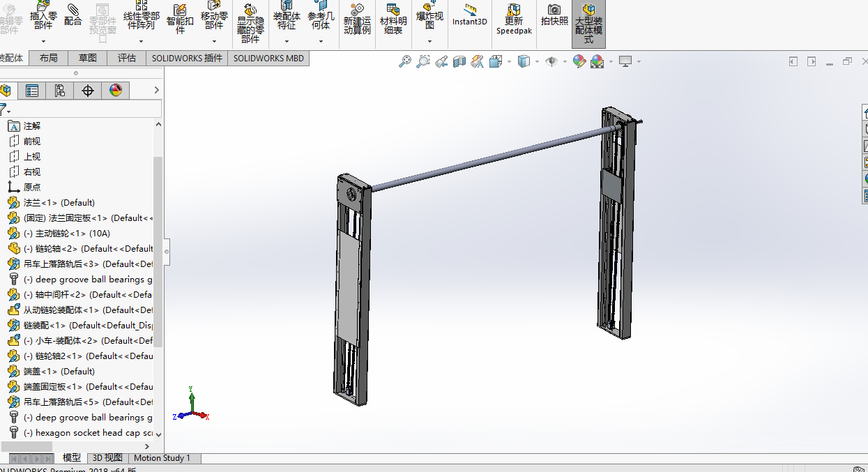
Task: Click Zoom to Area icon in view toolbar
Action: (423, 62)
